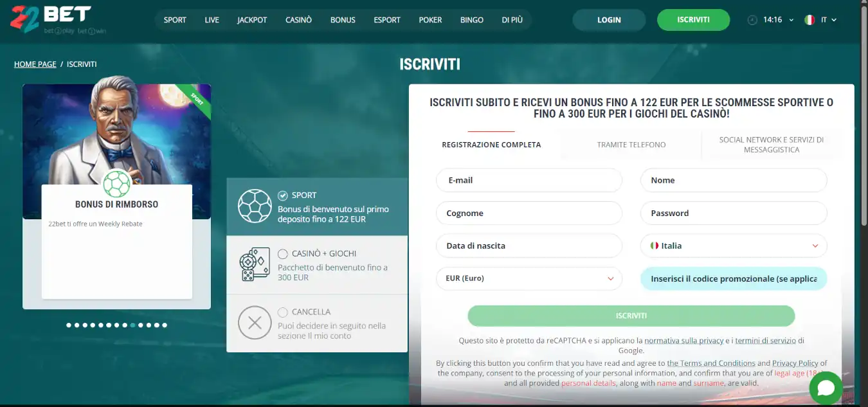Open the Terms and Conditions link
This screenshot has width=868, height=407.
point(711,363)
